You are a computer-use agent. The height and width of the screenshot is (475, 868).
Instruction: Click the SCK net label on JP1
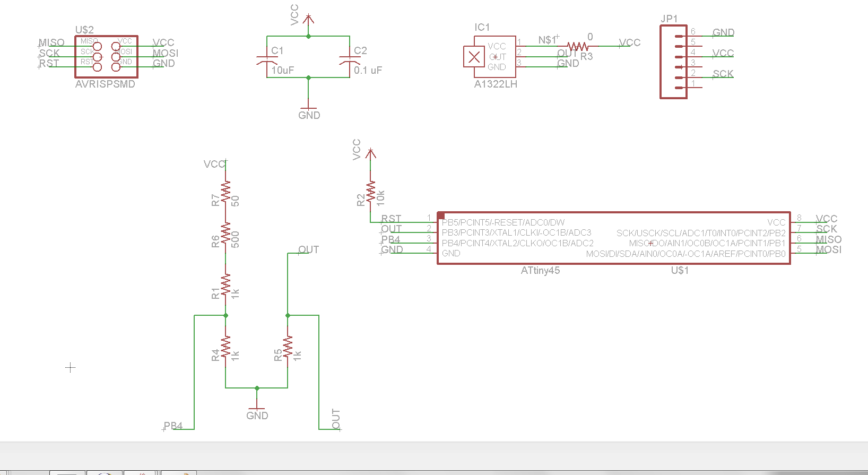[x=723, y=74]
